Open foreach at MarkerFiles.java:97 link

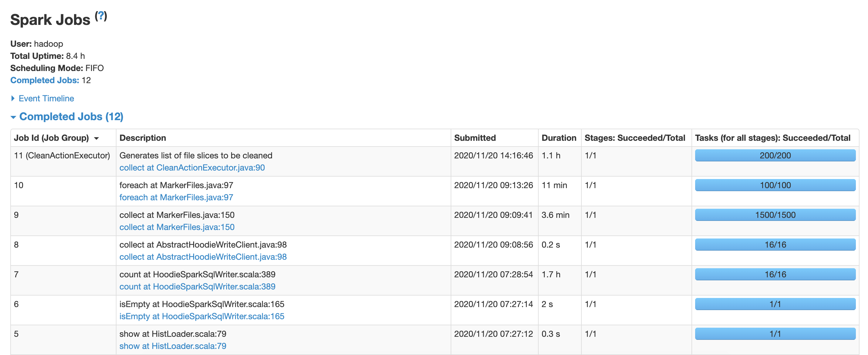click(x=176, y=197)
